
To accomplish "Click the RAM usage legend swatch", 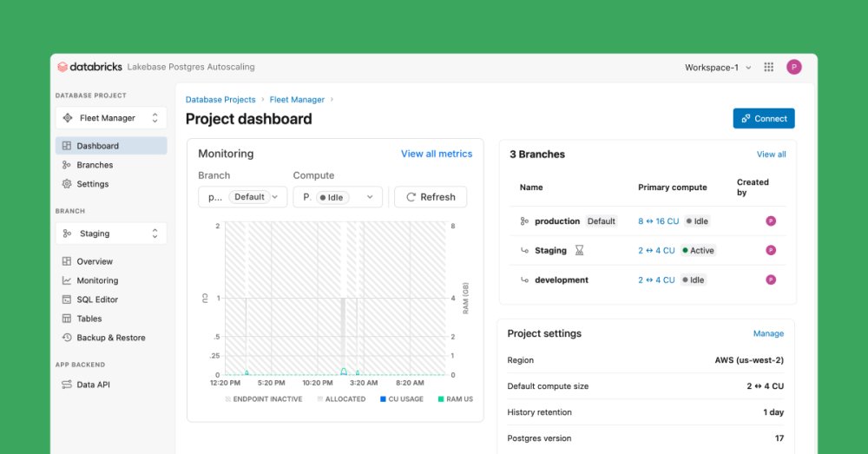I will tap(441, 398).
